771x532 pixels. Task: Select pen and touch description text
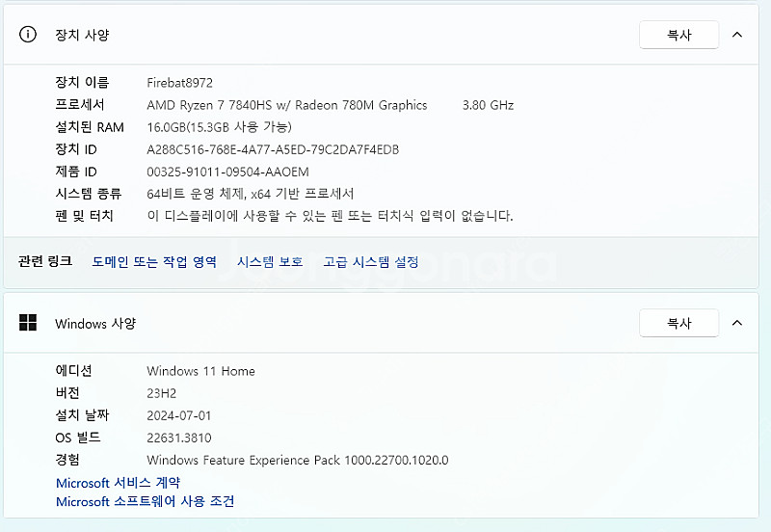330,216
